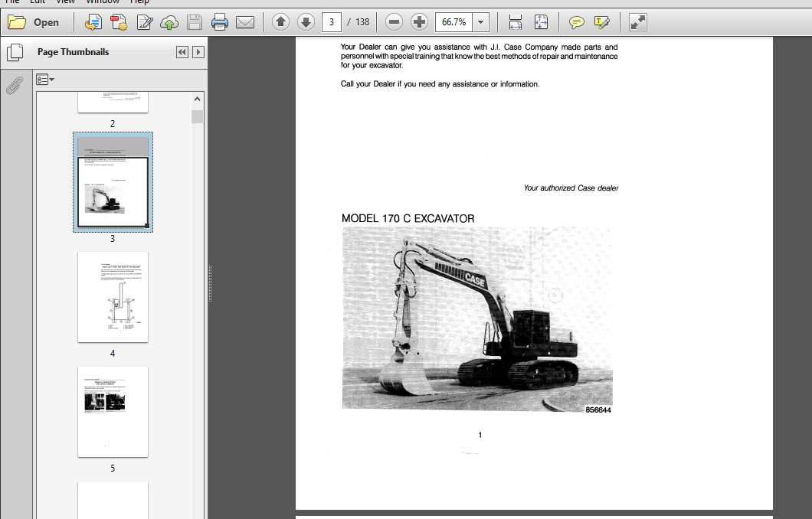Viewport: 812px width, 519px height.
Task: Zoom in with the plus button
Action: coord(419,22)
